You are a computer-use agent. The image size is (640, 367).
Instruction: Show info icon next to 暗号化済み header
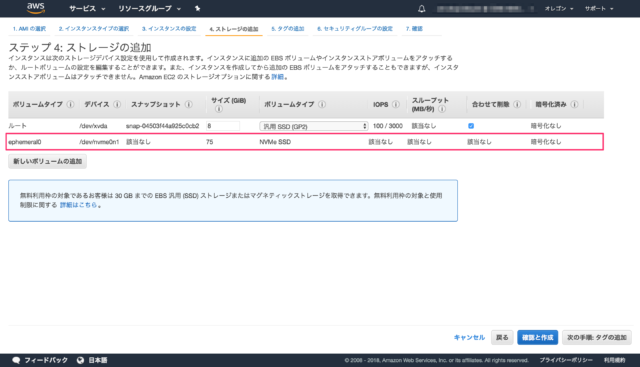click(x=574, y=105)
